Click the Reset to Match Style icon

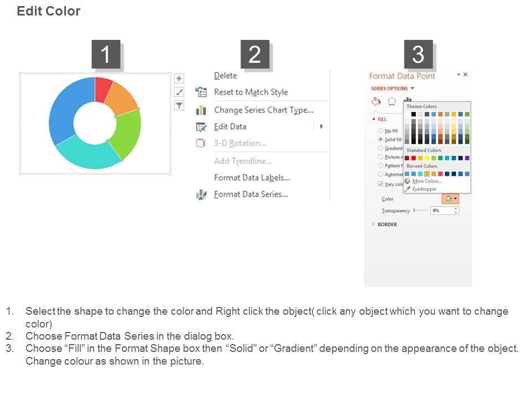click(x=201, y=92)
